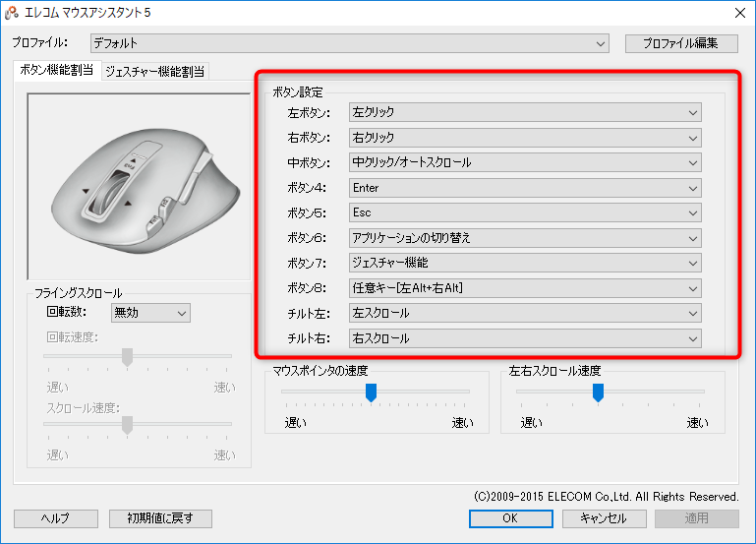Click the Elecom Mouse Assistant title bar icon
The image size is (756, 544).
point(12,12)
